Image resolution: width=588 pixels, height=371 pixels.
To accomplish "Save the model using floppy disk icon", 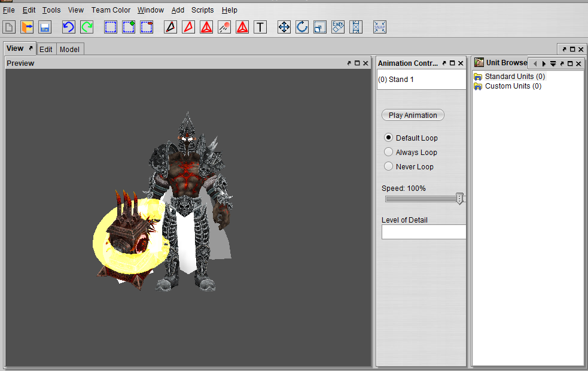I will click(x=45, y=27).
